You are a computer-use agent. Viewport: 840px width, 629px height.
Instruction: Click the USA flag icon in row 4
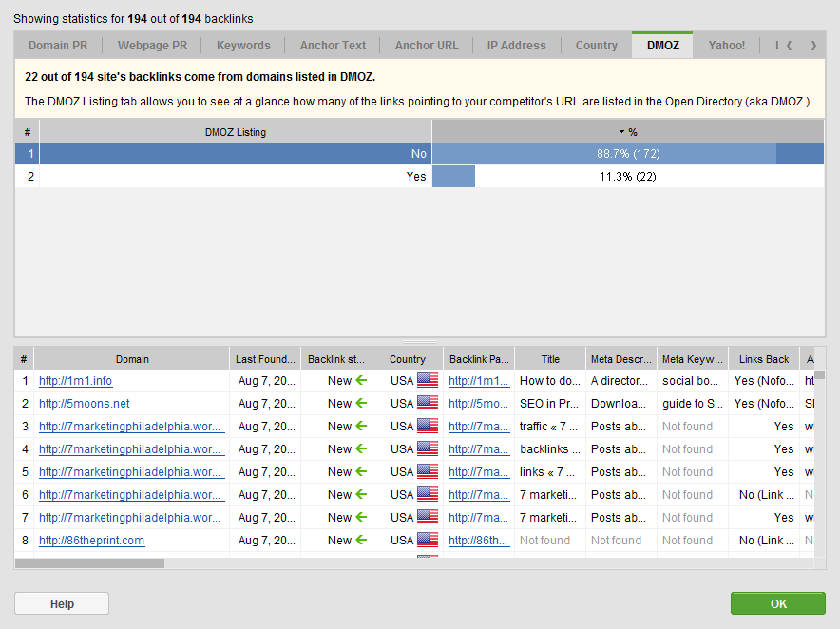(428, 449)
